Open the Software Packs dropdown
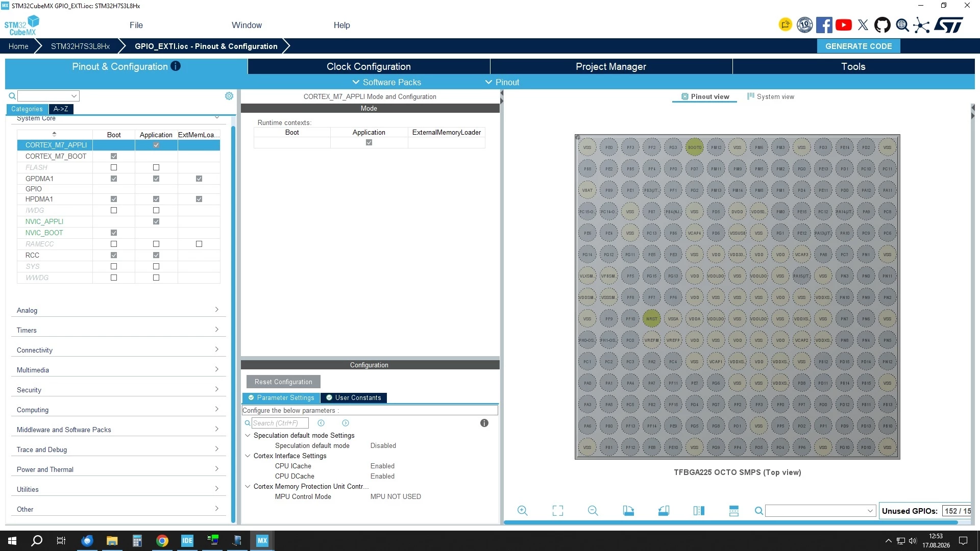This screenshot has height=551, width=980. [386, 82]
